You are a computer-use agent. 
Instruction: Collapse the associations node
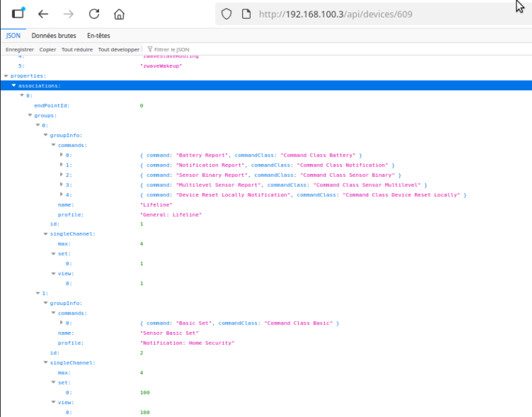[13, 86]
